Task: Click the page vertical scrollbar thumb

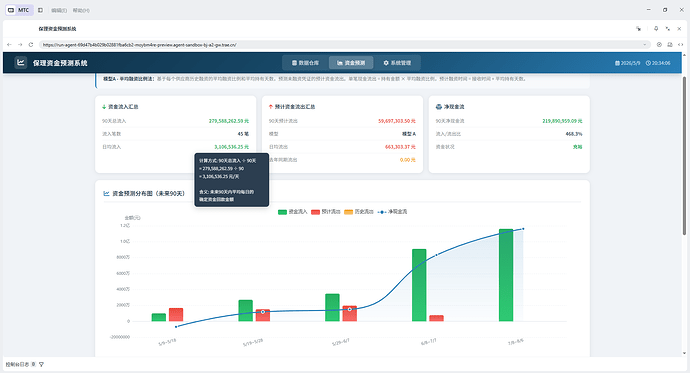Action: [x=684, y=156]
